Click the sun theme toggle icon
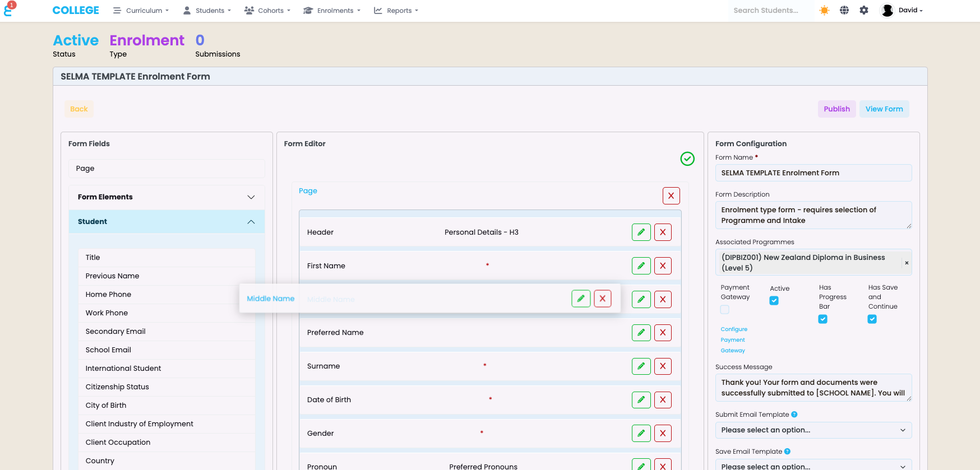 (824, 10)
